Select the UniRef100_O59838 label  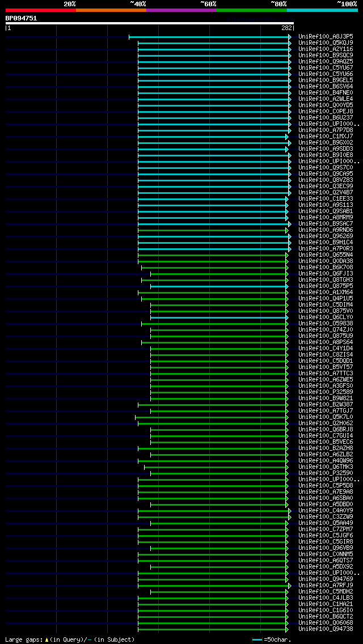pyautogui.click(x=326, y=324)
